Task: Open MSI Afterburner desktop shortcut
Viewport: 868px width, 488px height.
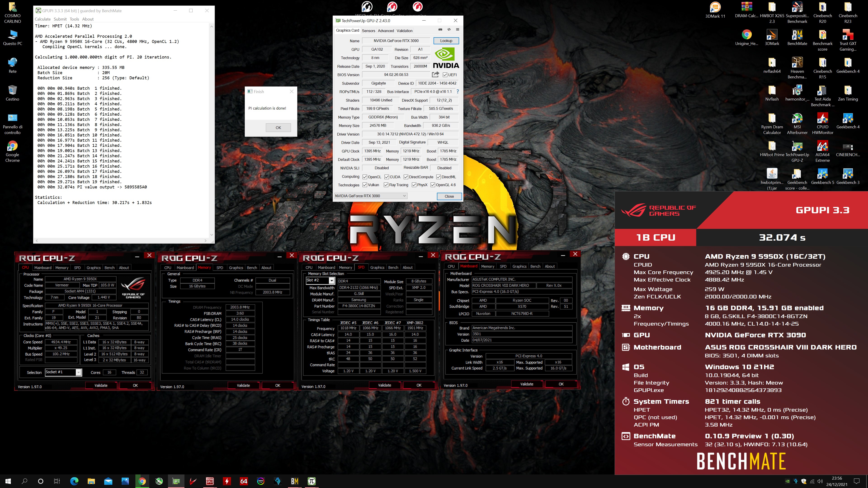Action: (797, 124)
